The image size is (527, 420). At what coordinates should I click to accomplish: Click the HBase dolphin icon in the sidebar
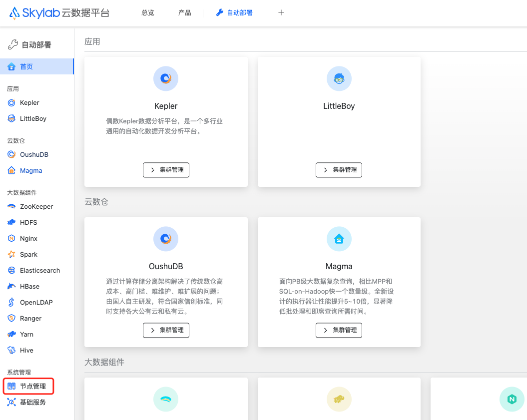click(11, 286)
